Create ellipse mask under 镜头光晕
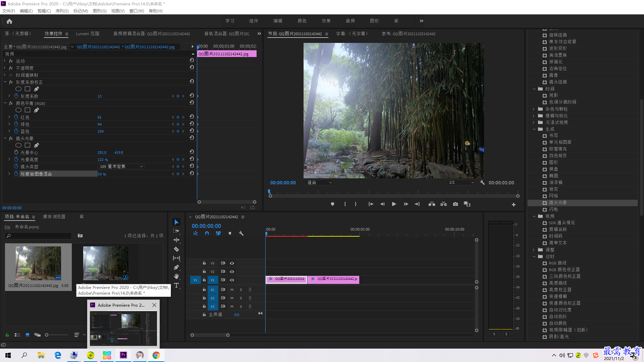This screenshot has width=644, height=362. (18, 145)
